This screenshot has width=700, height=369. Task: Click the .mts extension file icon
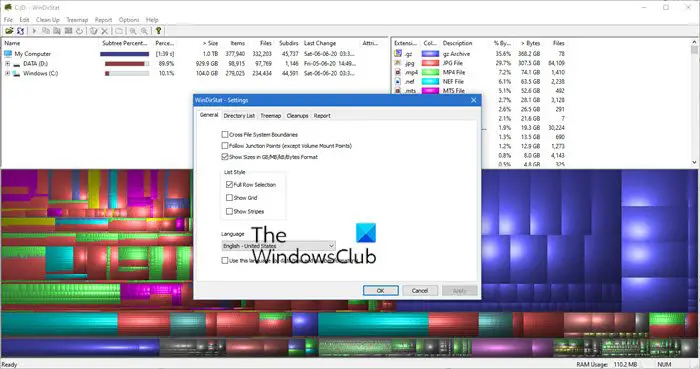click(398, 90)
